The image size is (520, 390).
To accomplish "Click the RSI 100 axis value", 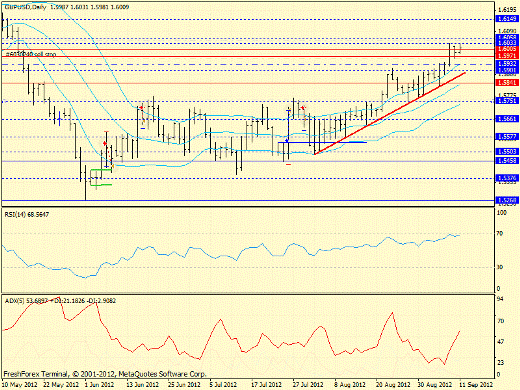I will click(x=502, y=213).
